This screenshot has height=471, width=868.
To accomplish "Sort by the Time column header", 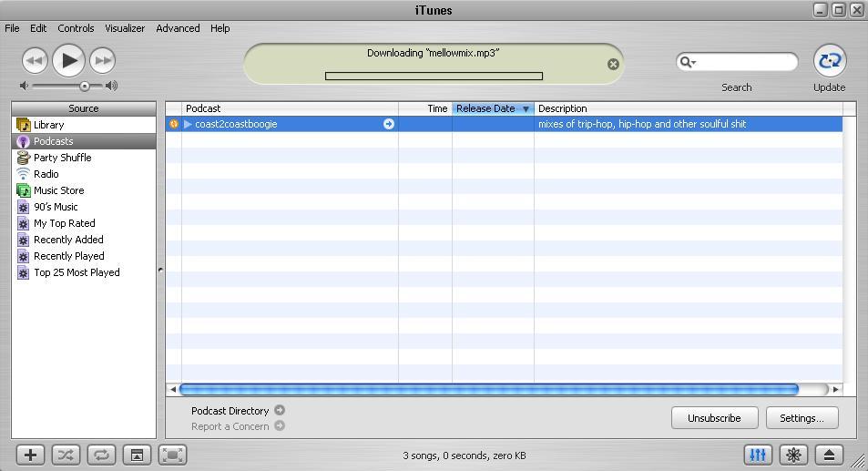I will pos(425,108).
